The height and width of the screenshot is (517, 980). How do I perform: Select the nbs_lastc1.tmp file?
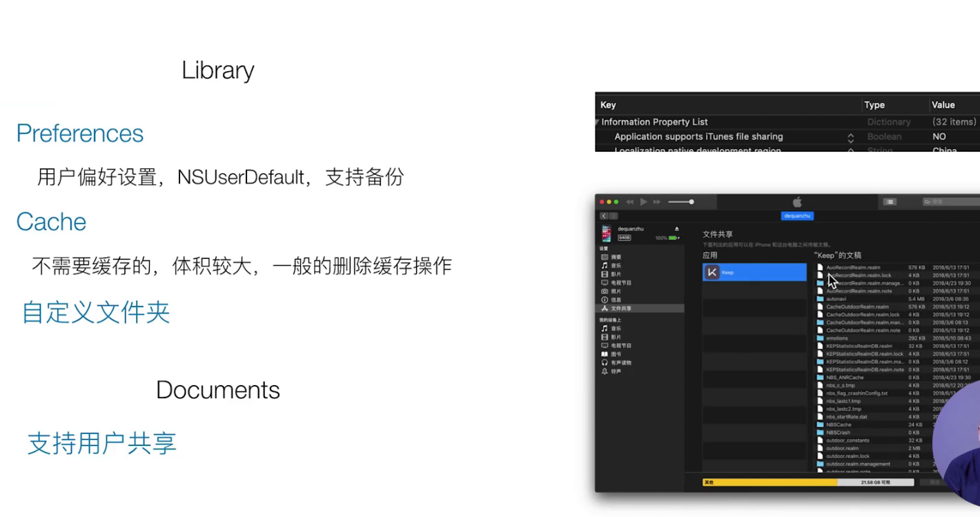pos(843,401)
